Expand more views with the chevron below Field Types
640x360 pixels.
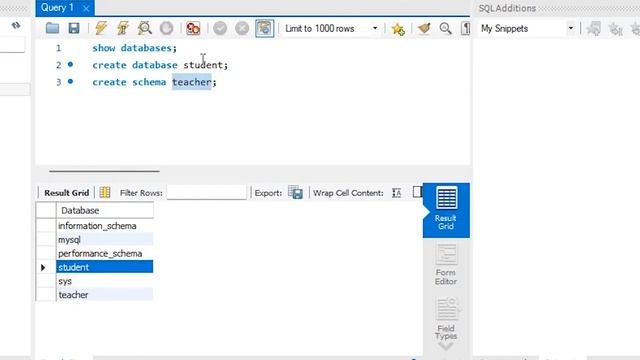pyautogui.click(x=446, y=347)
